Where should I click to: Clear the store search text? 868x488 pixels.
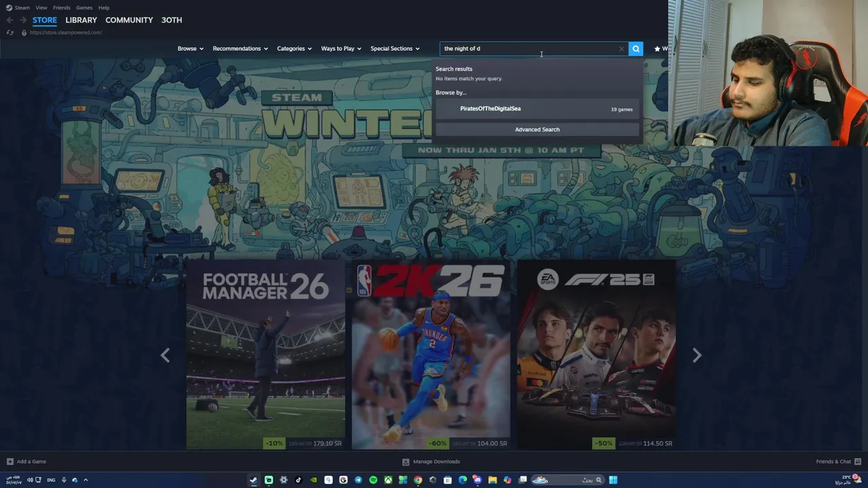[621, 49]
